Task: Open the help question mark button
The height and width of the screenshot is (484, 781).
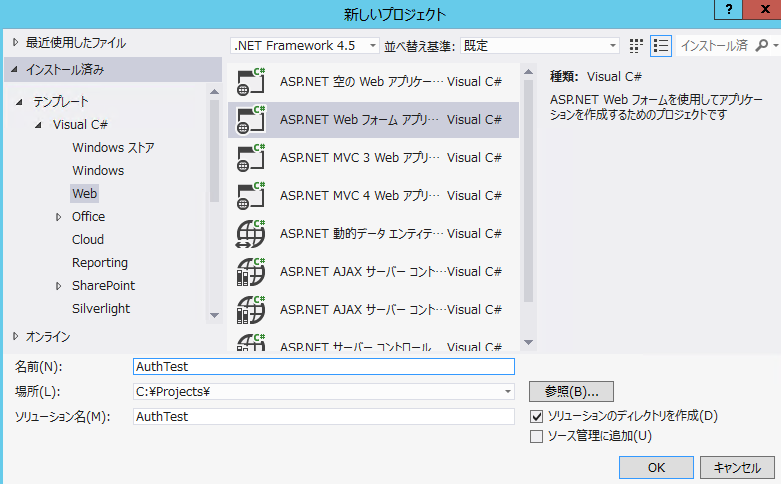Action: [x=728, y=9]
